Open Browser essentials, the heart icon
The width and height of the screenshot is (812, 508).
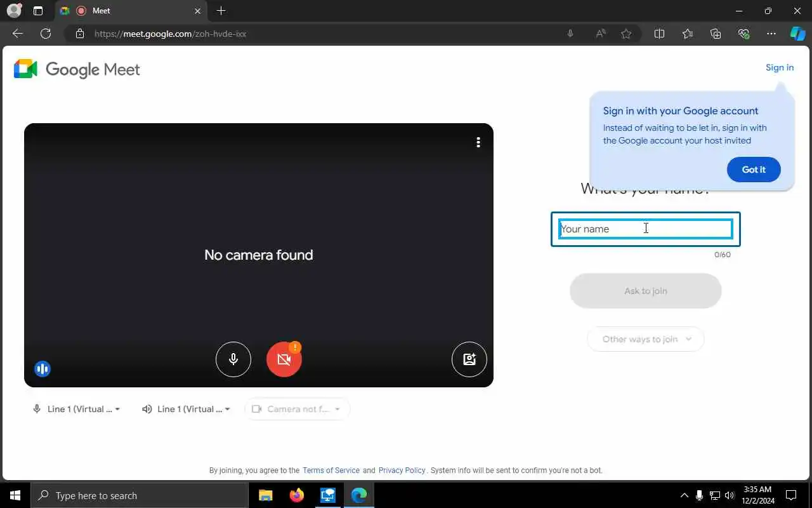tap(743, 34)
